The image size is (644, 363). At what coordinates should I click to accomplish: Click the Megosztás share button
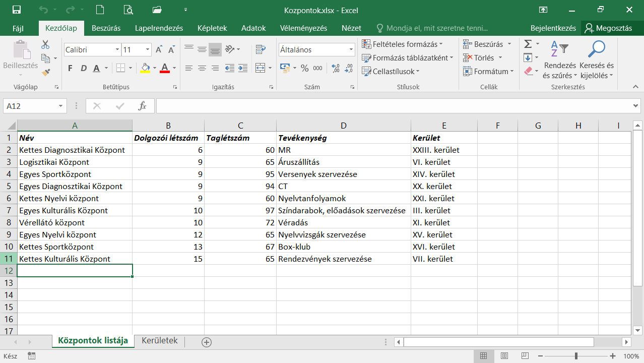click(608, 28)
